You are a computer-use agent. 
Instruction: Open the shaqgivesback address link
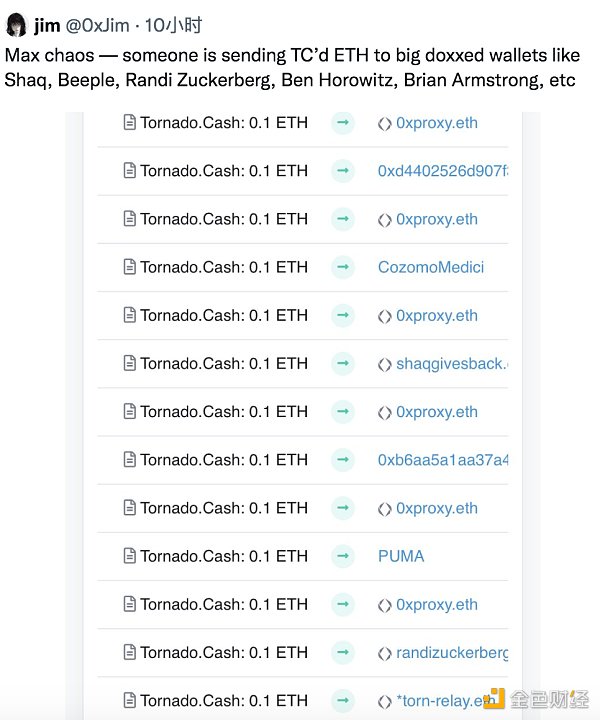pos(451,364)
